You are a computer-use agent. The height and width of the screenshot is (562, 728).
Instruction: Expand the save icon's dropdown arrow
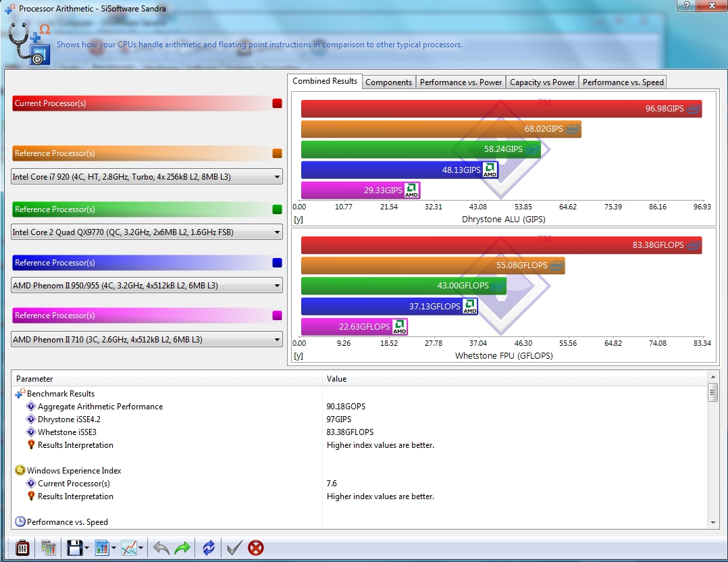tap(87, 548)
